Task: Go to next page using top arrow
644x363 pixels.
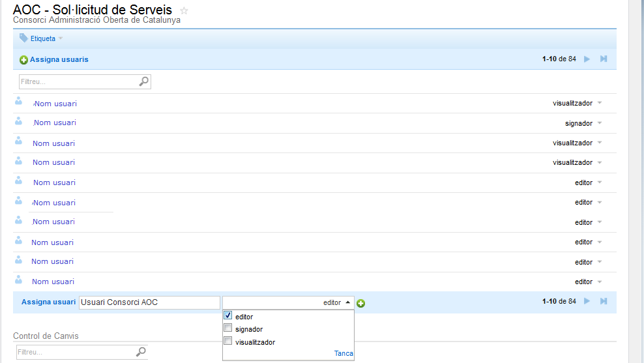Action: tap(587, 59)
